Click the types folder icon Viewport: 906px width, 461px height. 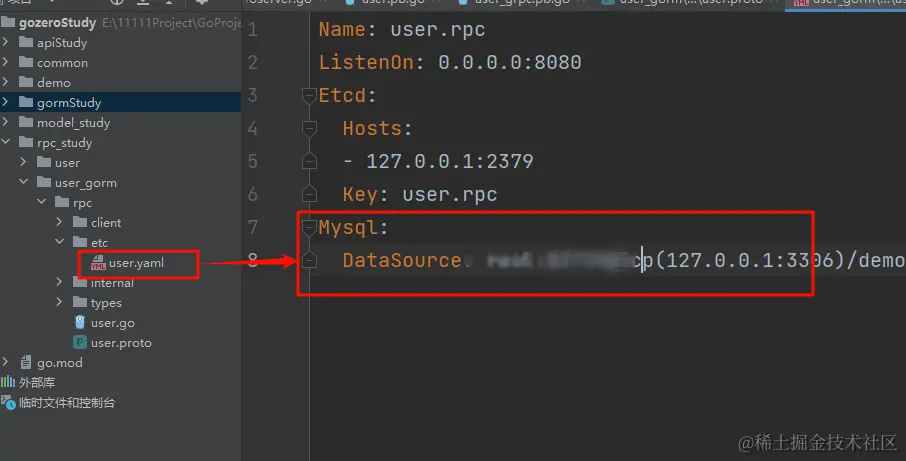[80, 302]
